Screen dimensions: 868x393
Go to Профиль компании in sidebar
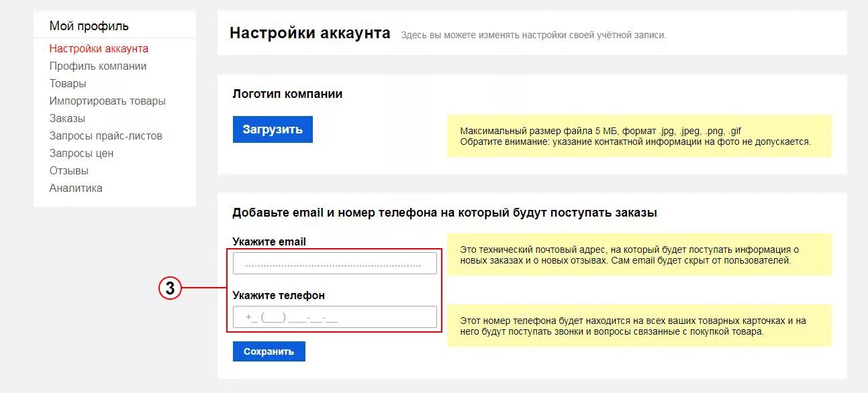point(98,66)
